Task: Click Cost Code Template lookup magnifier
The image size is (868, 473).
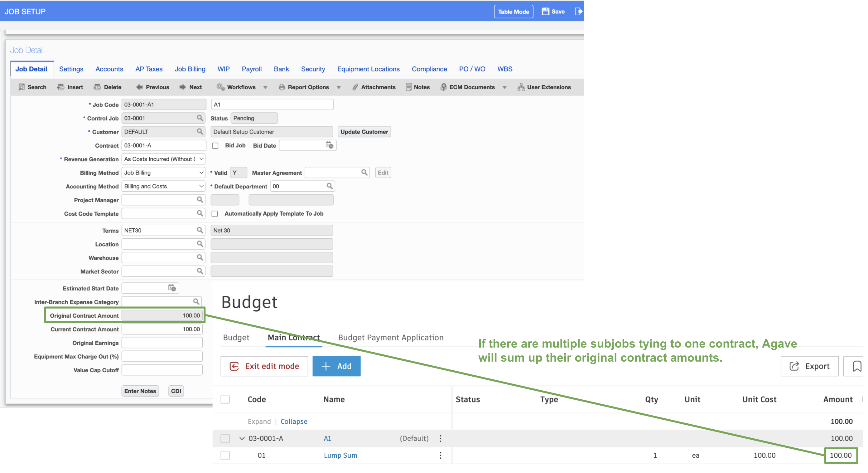Action: pos(200,213)
